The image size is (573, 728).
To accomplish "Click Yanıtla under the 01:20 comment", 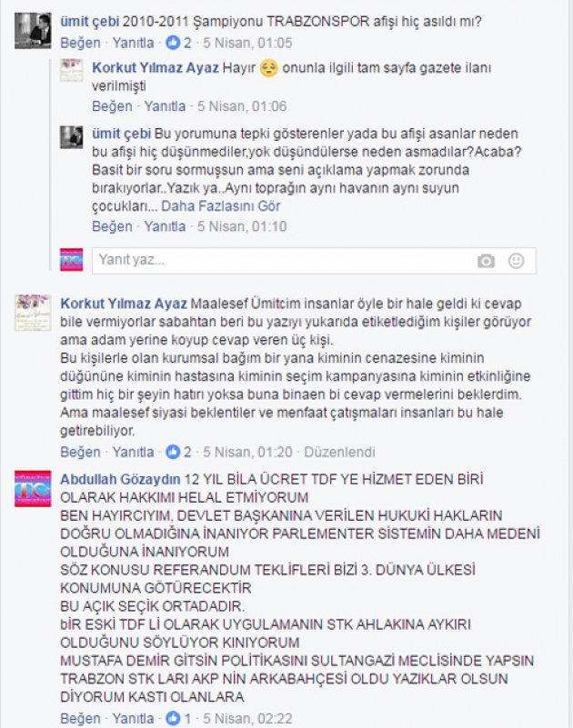I will pyautogui.click(x=133, y=452).
